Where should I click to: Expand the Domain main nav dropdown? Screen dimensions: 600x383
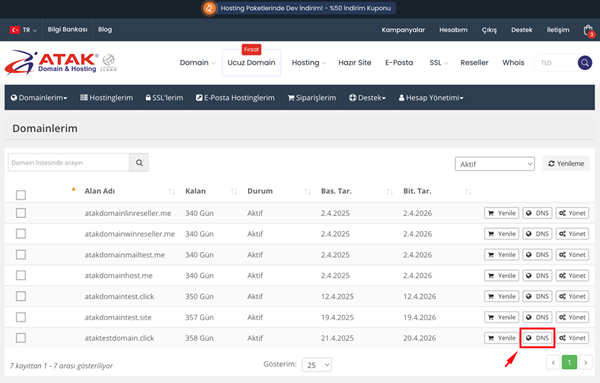[197, 62]
